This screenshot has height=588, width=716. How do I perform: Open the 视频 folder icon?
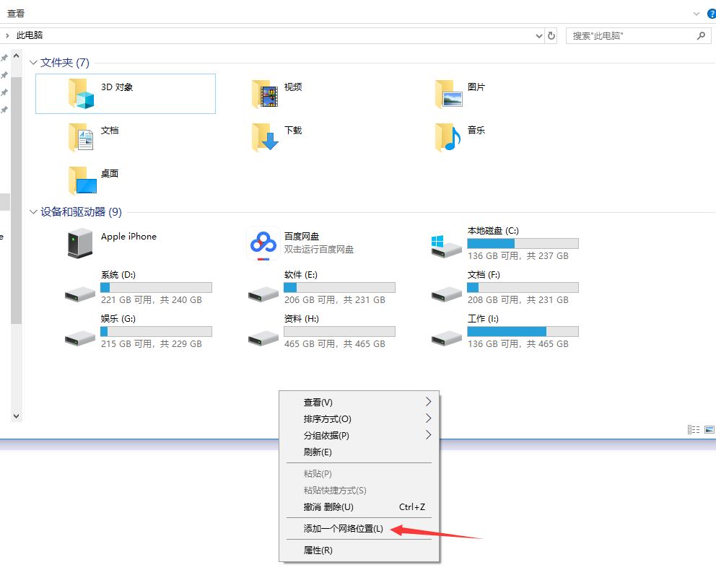[x=265, y=94]
